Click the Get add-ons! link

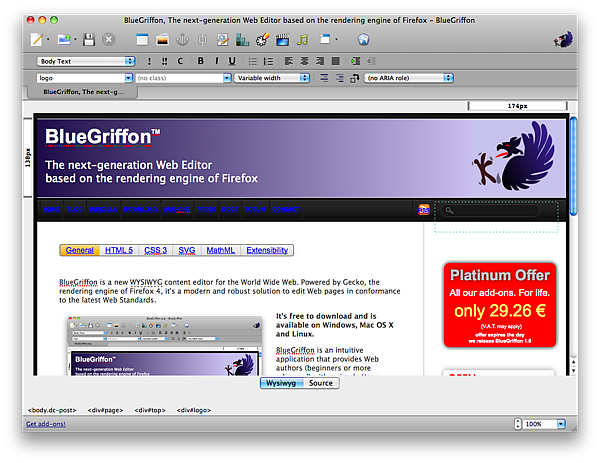click(x=45, y=424)
